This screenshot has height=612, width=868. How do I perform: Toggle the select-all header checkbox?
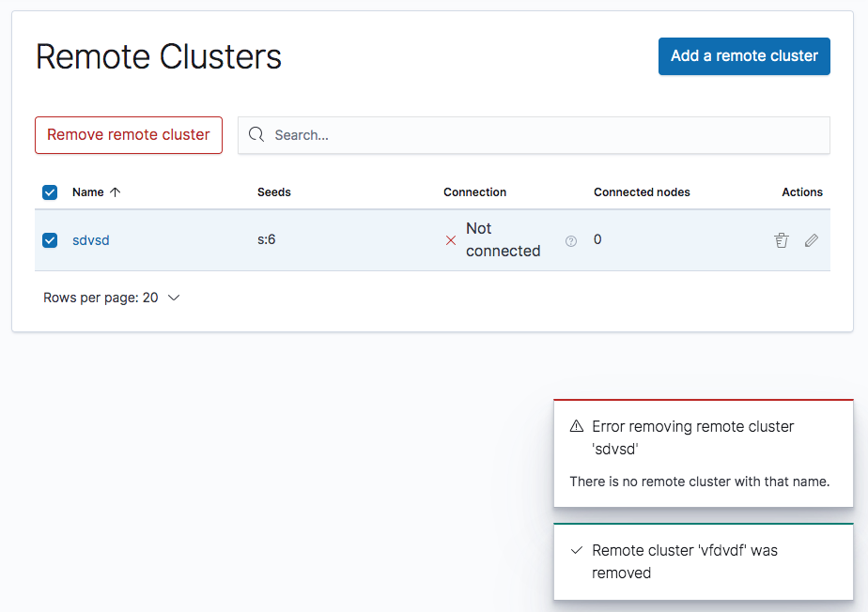pyautogui.click(x=51, y=192)
